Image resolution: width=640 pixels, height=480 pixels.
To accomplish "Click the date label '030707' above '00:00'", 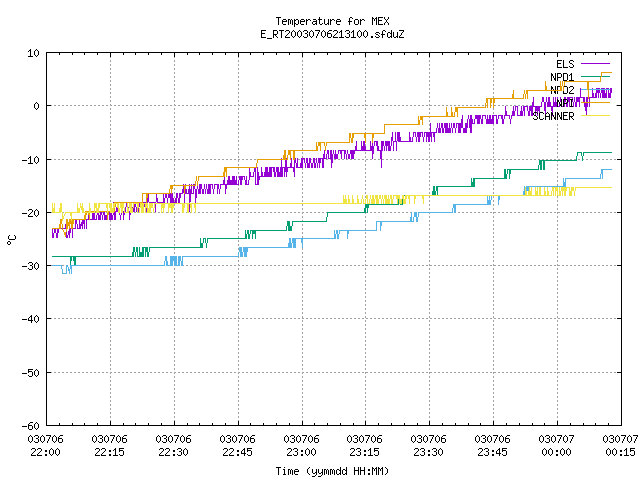I will click(556, 439).
